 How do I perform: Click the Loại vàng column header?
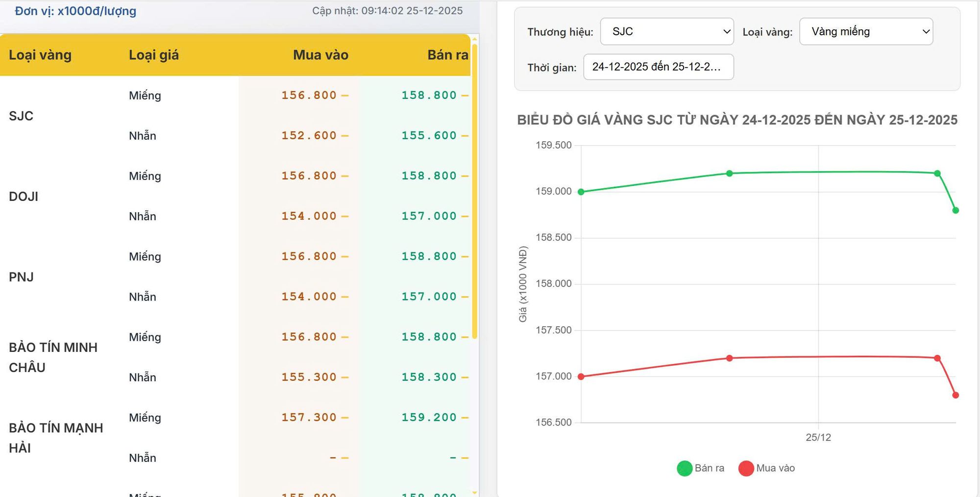click(40, 55)
